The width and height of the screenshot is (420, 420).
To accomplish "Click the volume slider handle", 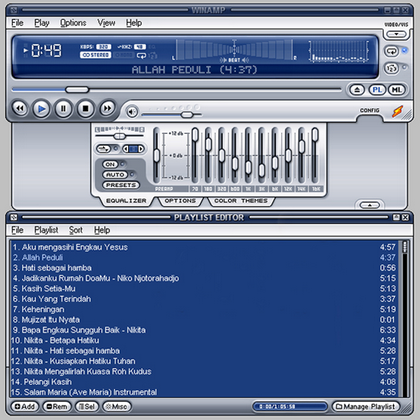I will point(187,115).
